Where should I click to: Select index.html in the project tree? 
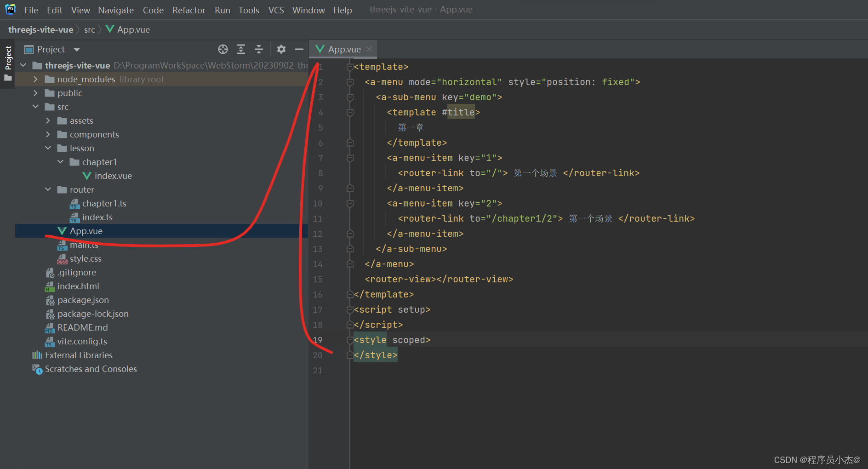coord(78,286)
